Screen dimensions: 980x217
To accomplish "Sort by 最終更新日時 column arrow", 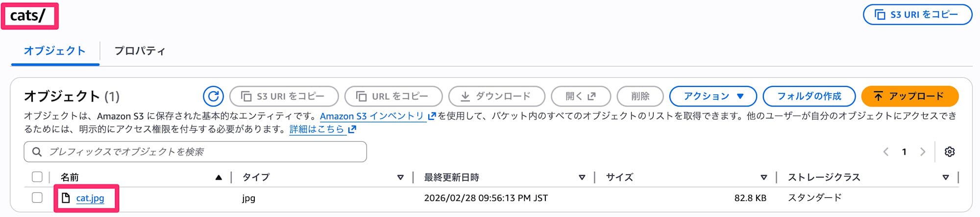I will coord(582,177).
